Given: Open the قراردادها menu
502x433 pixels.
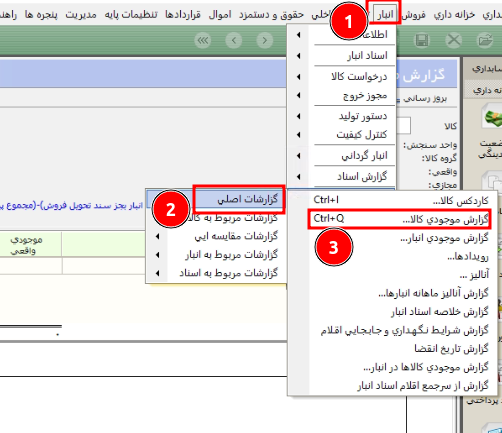Looking at the screenshot, I should [183, 14].
